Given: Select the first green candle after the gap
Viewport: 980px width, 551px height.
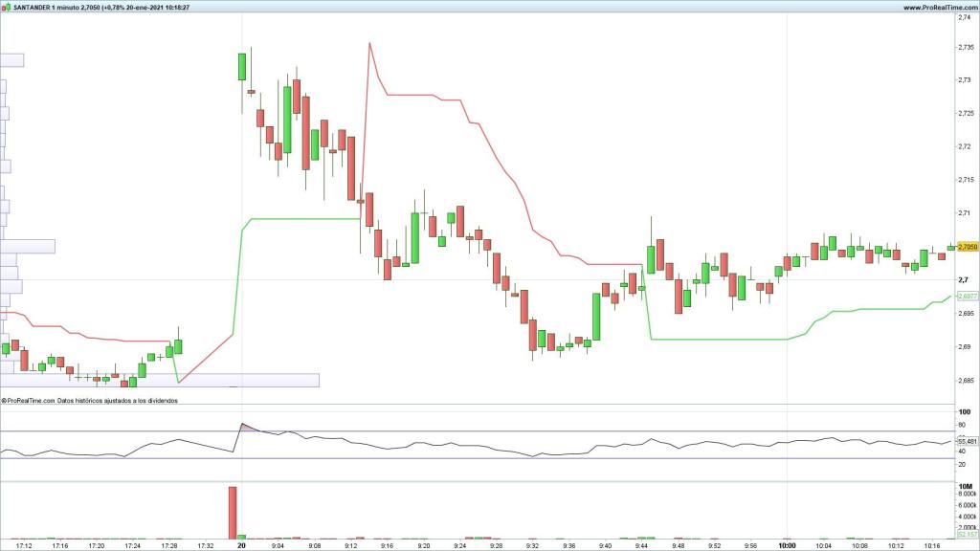Looking at the screenshot, I should click(x=242, y=67).
